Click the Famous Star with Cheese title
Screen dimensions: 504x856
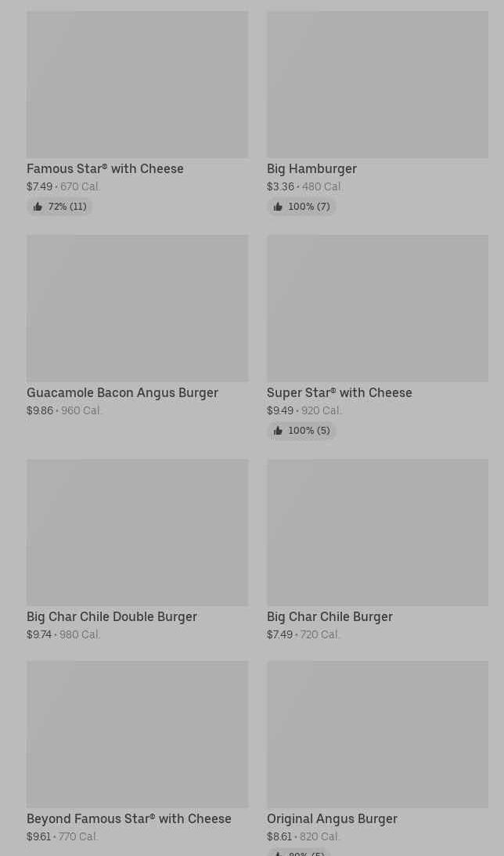(x=105, y=168)
